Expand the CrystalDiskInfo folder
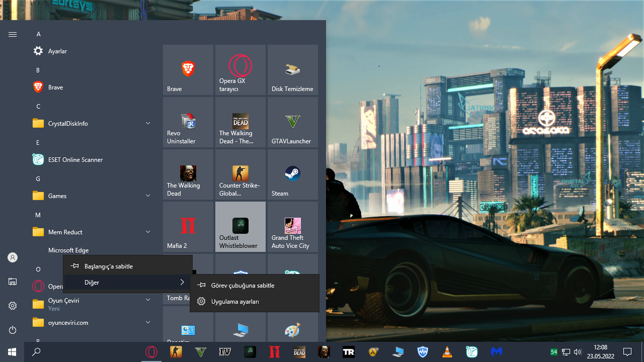The image size is (644, 362). (x=93, y=123)
